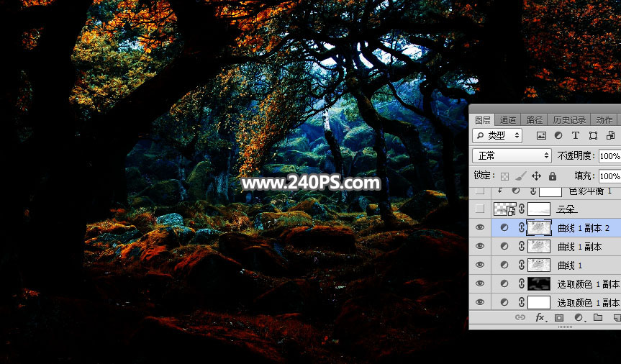The width and height of the screenshot is (621, 364).
Task: Hide the 曲线 1 副本 2 layer
Action: pyautogui.click(x=480, y=227)
